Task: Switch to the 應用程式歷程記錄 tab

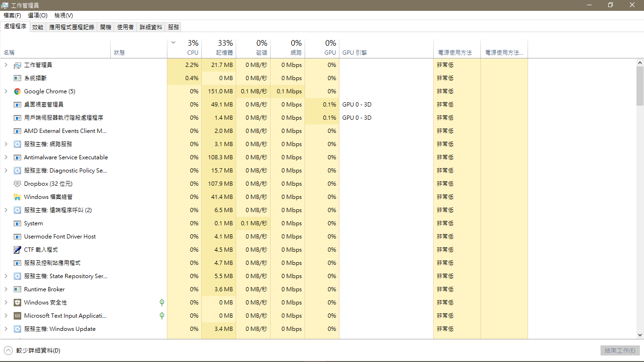Action: tap(72, 27)
